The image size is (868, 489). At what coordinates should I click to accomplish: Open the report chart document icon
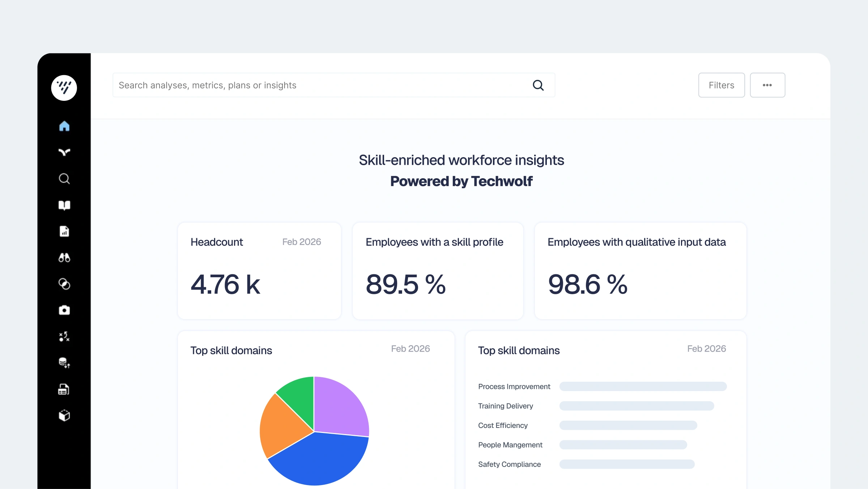pos(64,231)
